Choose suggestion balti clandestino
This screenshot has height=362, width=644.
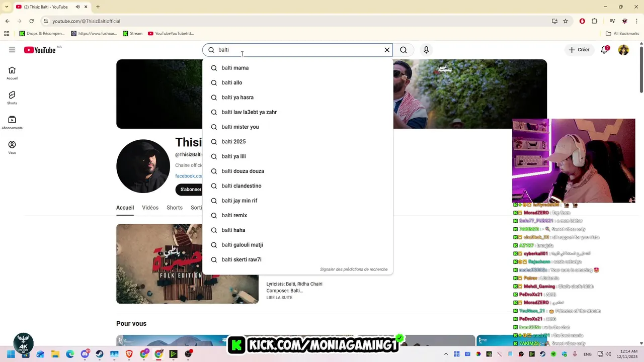click(x=297, y=186)
